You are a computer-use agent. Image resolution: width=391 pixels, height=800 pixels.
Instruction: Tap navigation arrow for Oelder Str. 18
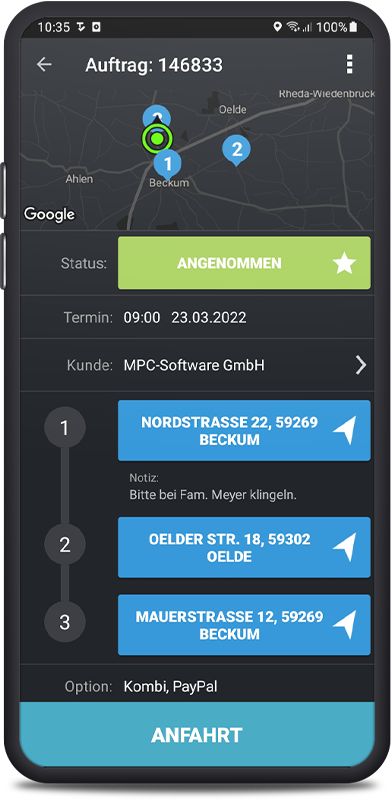(x=344, y=547)
